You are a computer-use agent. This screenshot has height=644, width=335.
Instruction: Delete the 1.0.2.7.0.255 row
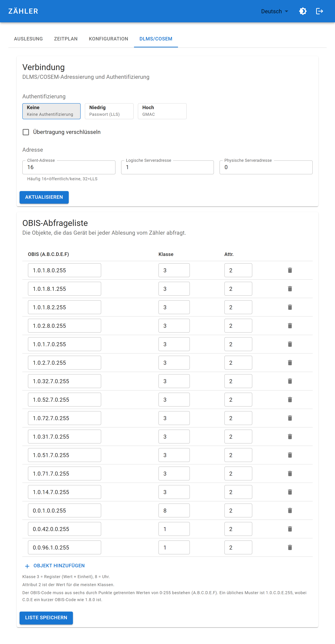[x=290, y=363]
